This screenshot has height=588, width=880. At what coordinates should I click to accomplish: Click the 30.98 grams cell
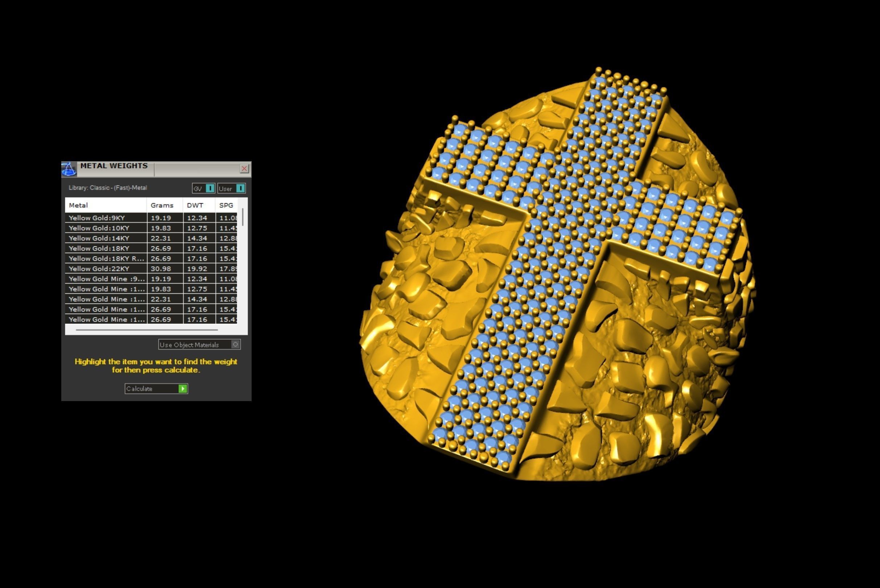pyautogui.click(x=165, y=268)
